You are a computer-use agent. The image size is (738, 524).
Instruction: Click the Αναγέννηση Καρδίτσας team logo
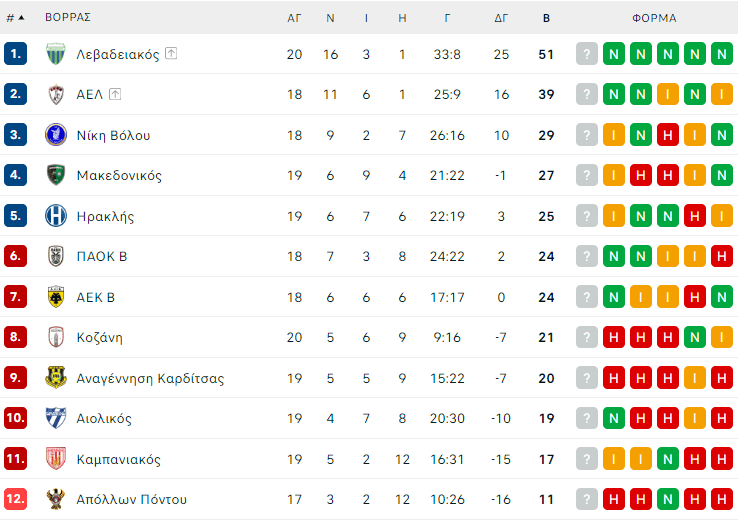[56, 378]
